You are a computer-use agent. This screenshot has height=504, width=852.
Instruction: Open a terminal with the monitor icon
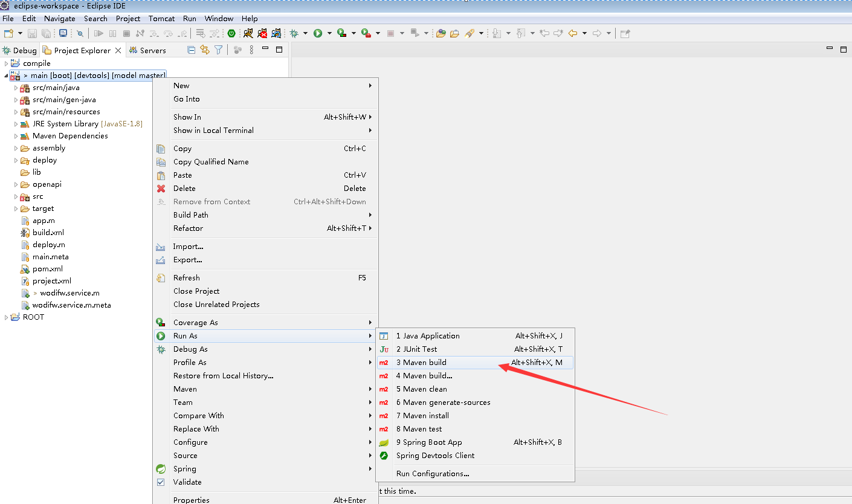(x=63, y=33)
